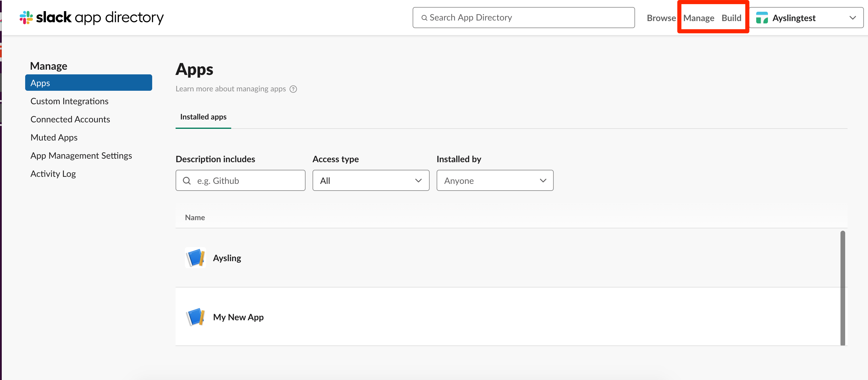Go to Custom Integrations
868x380 pixels.
[x=69, y=101]
